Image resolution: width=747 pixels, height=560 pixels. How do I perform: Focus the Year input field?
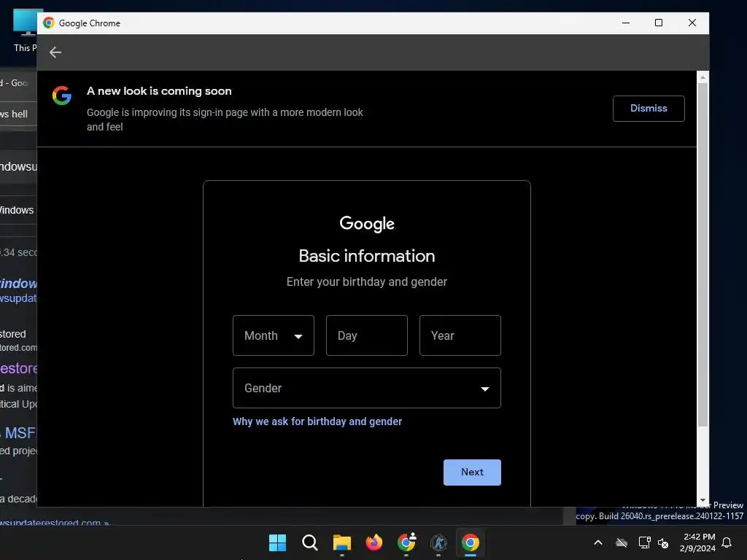click(x=460, y=335)
